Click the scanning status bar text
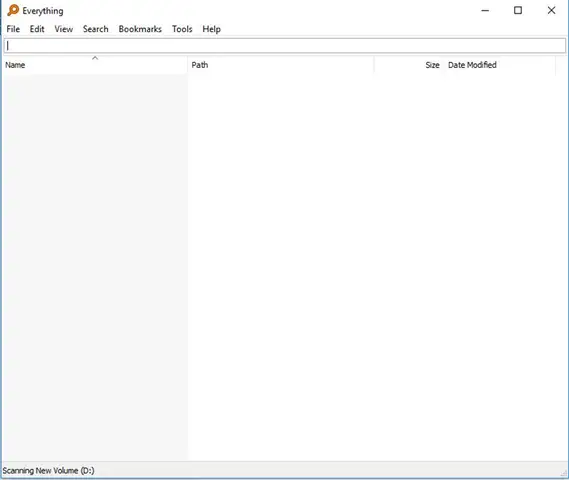569x480 pixels. coord(48,471)
